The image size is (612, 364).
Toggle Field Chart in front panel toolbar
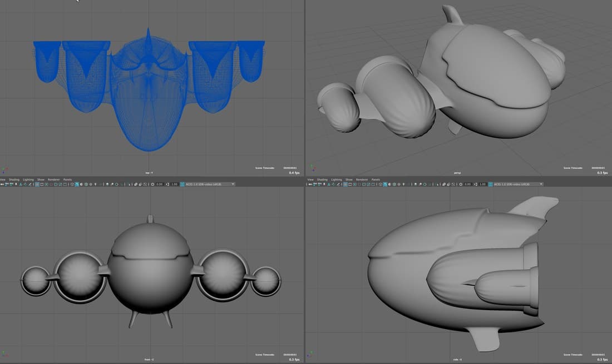point(56,185)
